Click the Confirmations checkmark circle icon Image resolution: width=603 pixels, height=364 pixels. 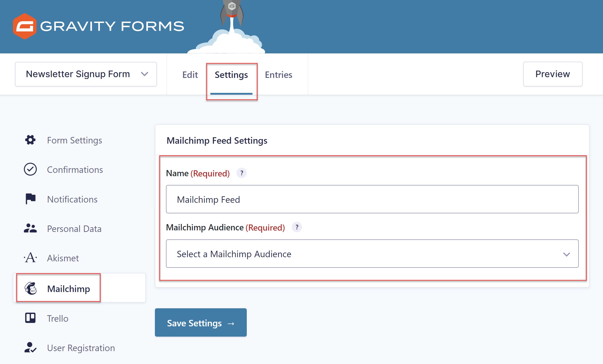point(30,169)
